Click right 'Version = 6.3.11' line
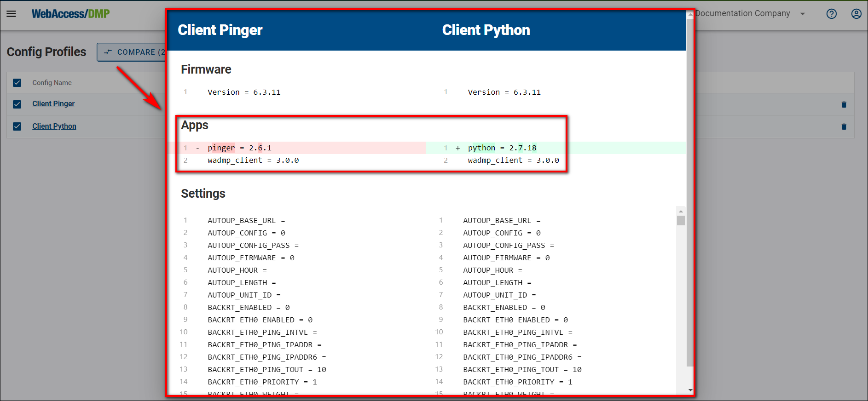The image size is (868, 401). point(504,92)
